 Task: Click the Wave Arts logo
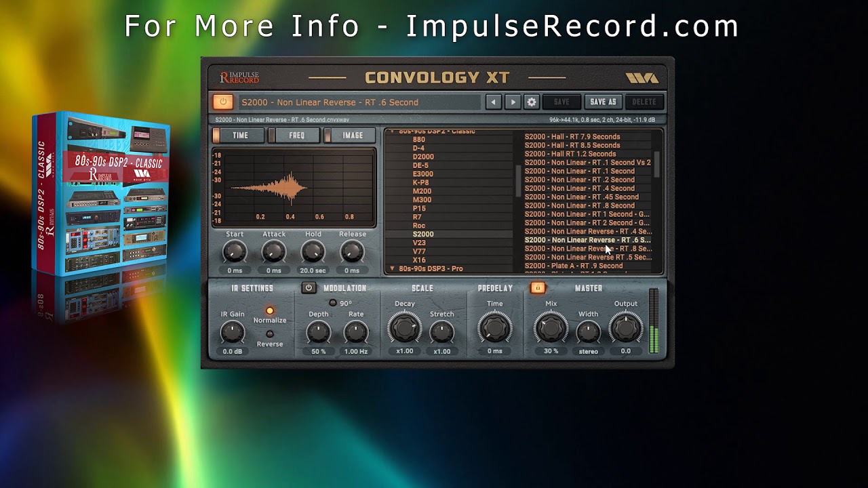coord(642,78)
